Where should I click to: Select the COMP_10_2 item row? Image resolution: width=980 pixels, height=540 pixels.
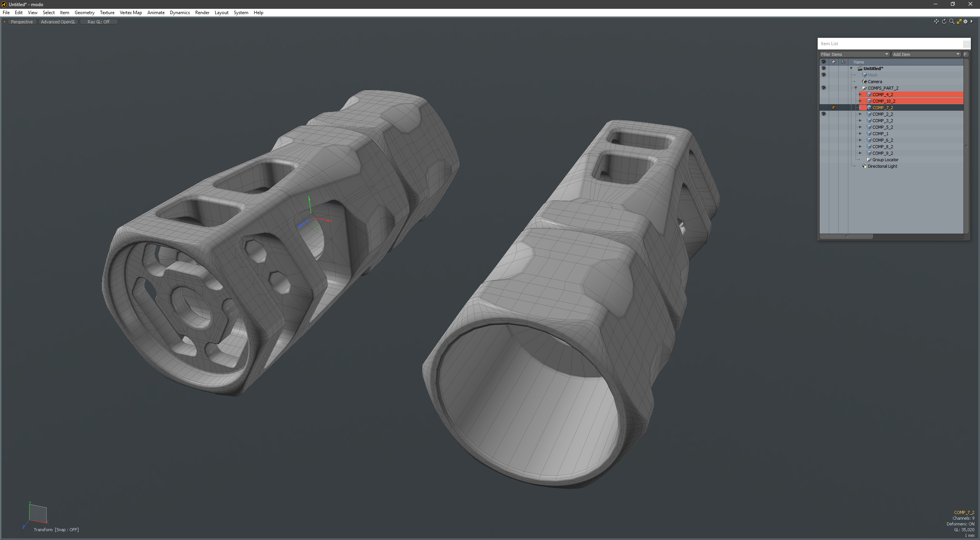coord(884,101)
